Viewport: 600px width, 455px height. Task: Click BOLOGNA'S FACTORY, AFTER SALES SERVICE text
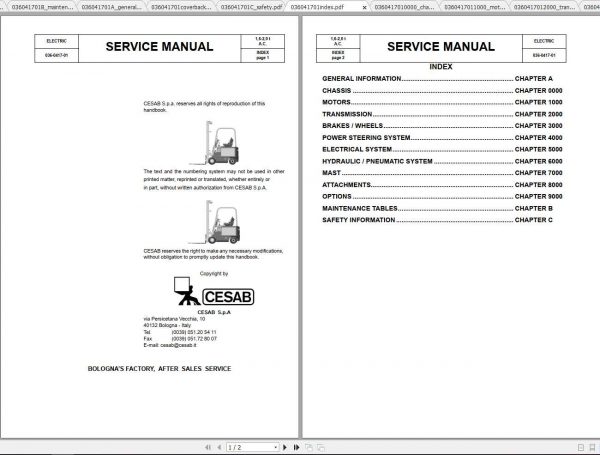[x=160, y=369]
